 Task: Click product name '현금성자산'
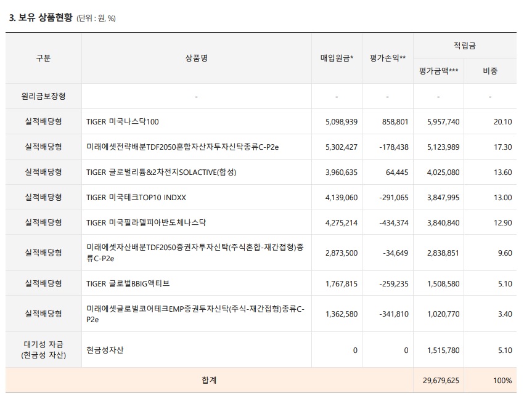105,350
